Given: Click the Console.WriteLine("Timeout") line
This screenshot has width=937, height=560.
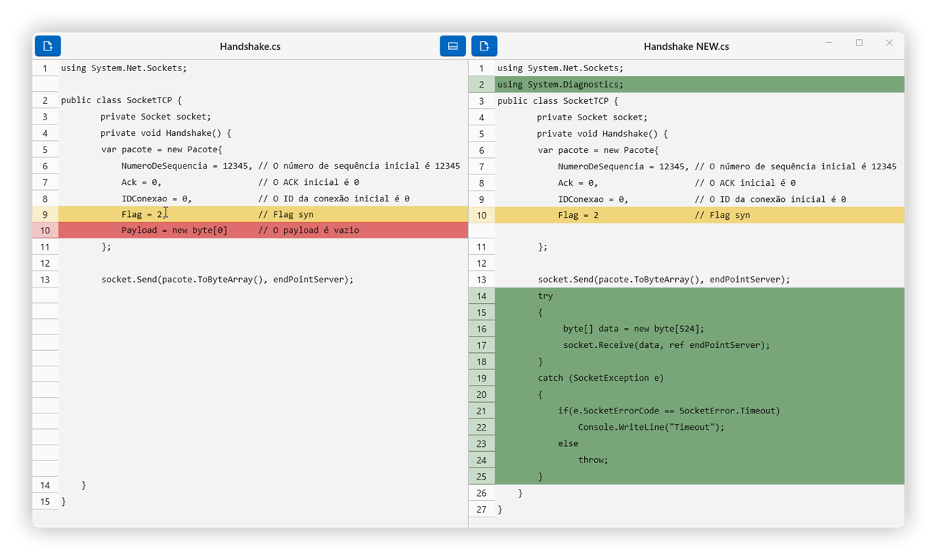Looking at the screenshot, I should (x=650, y=427).
